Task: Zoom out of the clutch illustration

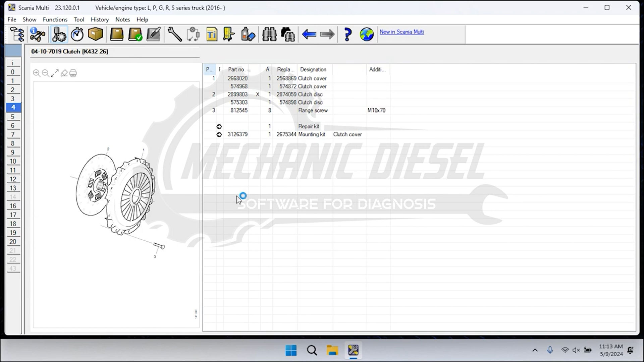Action: tap(46, 73)
